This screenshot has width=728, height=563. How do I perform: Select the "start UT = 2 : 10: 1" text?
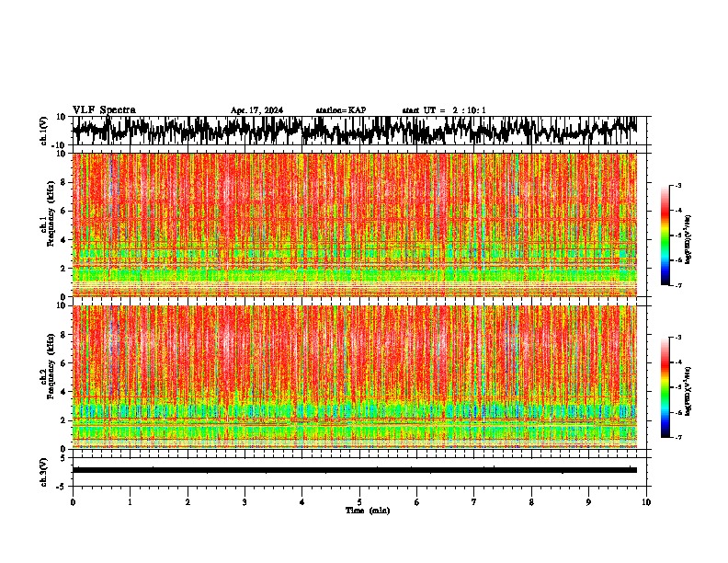point(444,110)
